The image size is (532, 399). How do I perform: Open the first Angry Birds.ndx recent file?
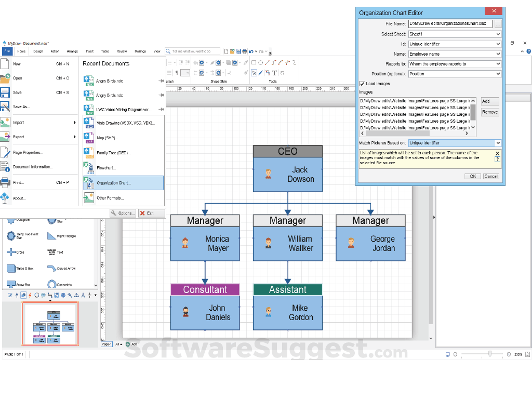point(123,81)
